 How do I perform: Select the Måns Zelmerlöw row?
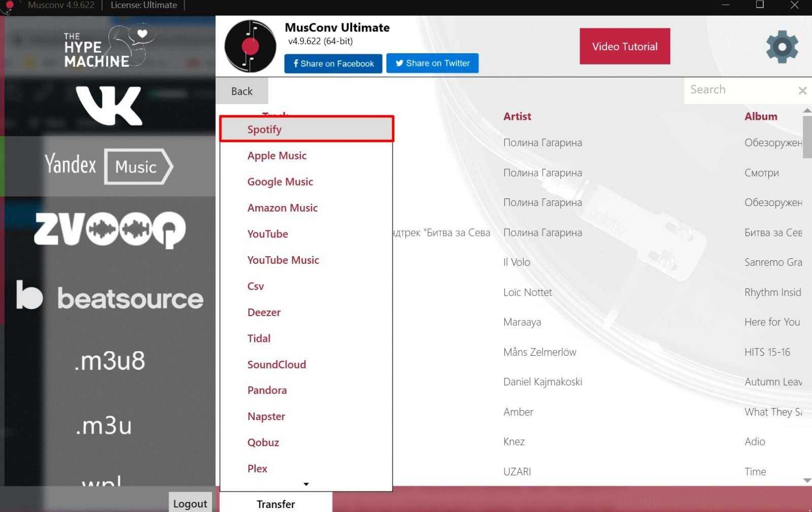539,352
